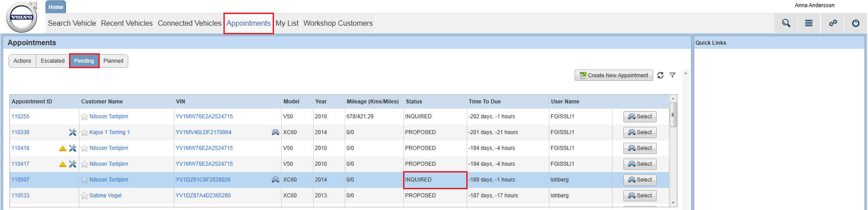Toggle the star for appointment 110255 customer
Image resolution: width=868 pixels, height=210 pixels.
click(84, 117)
